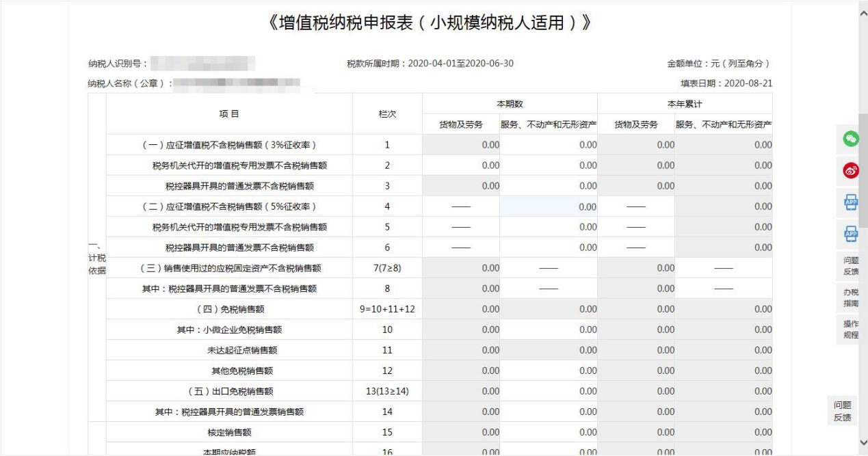Open 问题反馈 in the side panel below the APP icons
The height and width of the screenshot is (456, 868).
pyautogui.click(x=851, y=266)
